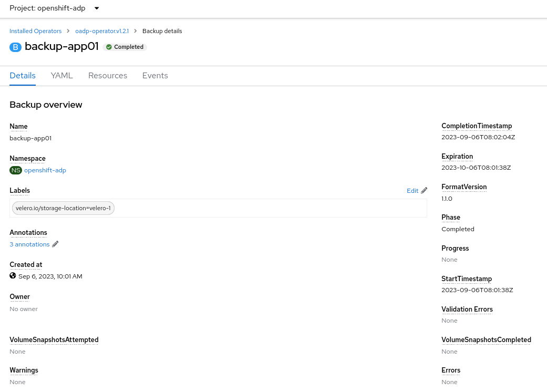This screenshot has width=547, height=392.
Task: Click the Expiration field label
Action: tap(457, 157)
